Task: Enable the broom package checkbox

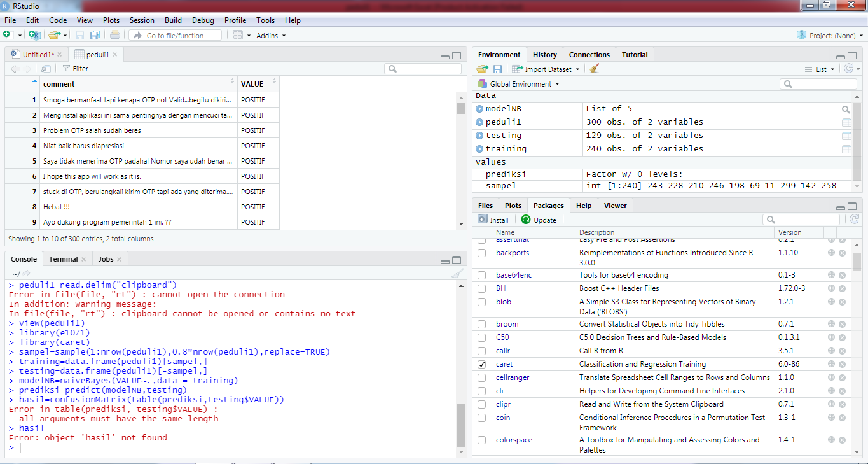Action: point(482,324)
